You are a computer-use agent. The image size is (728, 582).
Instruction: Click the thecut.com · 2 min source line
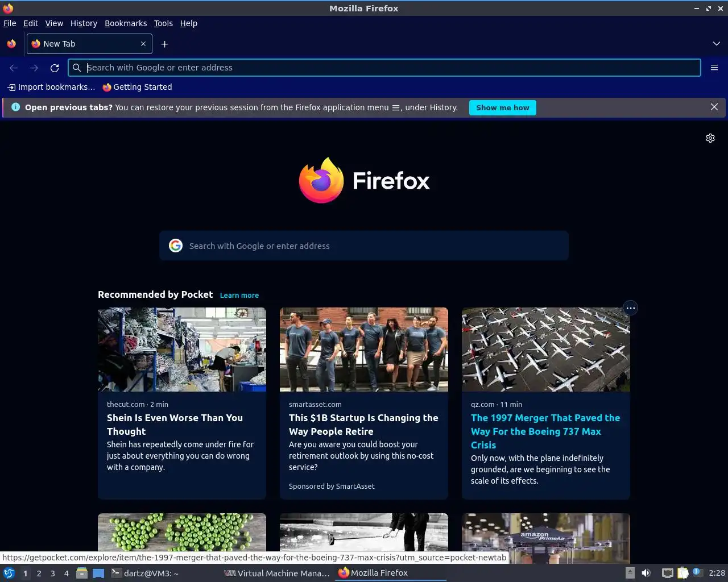[x=138, y=405]
